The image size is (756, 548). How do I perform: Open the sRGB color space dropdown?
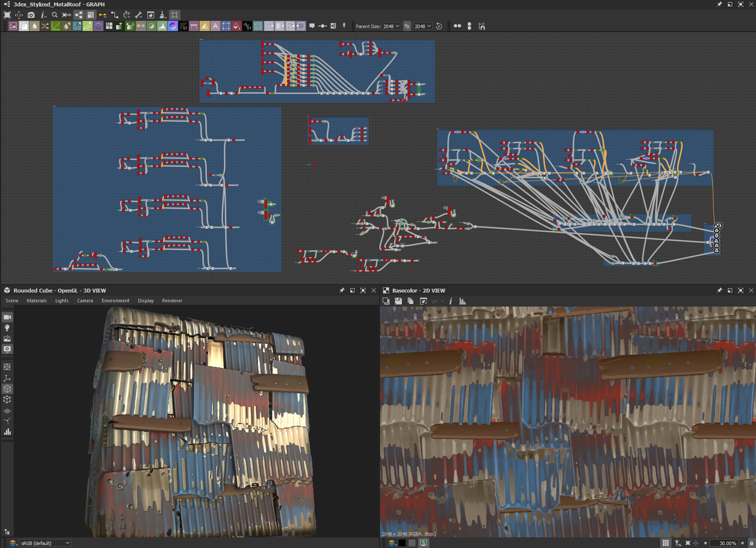click(45, 543)
